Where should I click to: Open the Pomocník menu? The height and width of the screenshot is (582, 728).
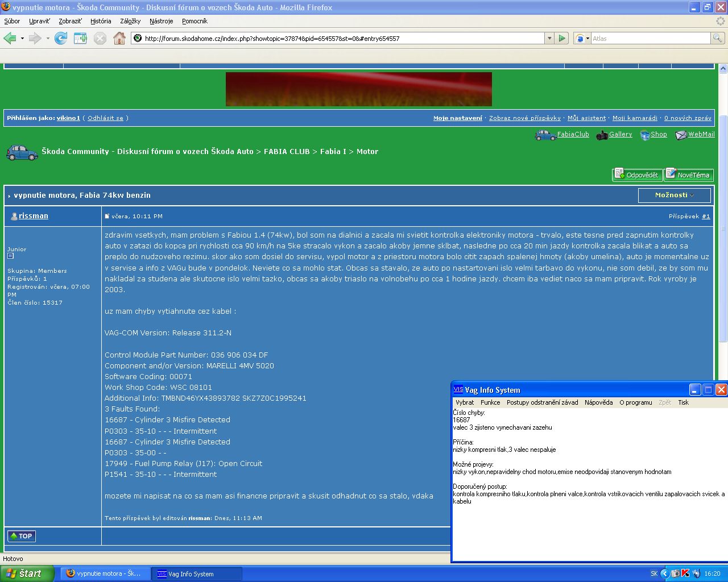[x=195, y=21]
